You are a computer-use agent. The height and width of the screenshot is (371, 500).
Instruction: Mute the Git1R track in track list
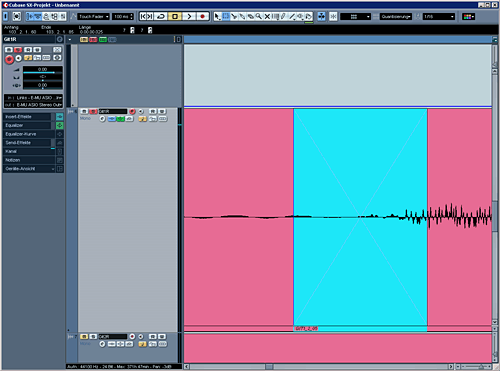tap(84, 111)
